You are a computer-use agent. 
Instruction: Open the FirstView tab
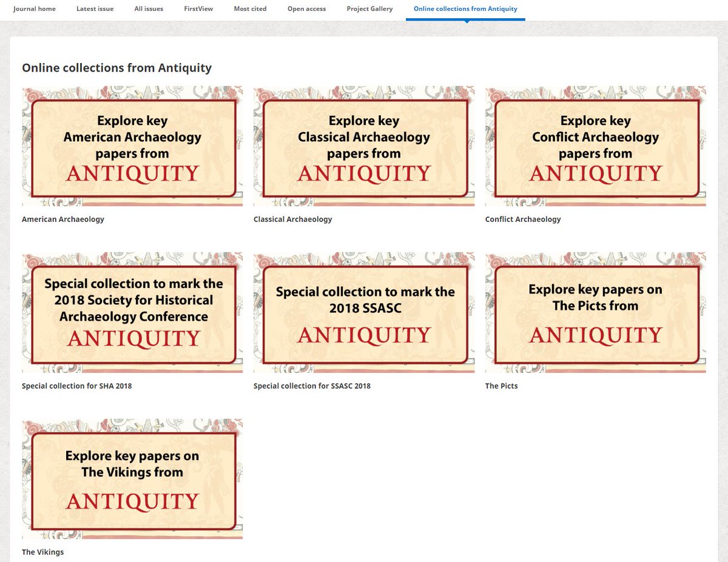click(x=198, y=9)
